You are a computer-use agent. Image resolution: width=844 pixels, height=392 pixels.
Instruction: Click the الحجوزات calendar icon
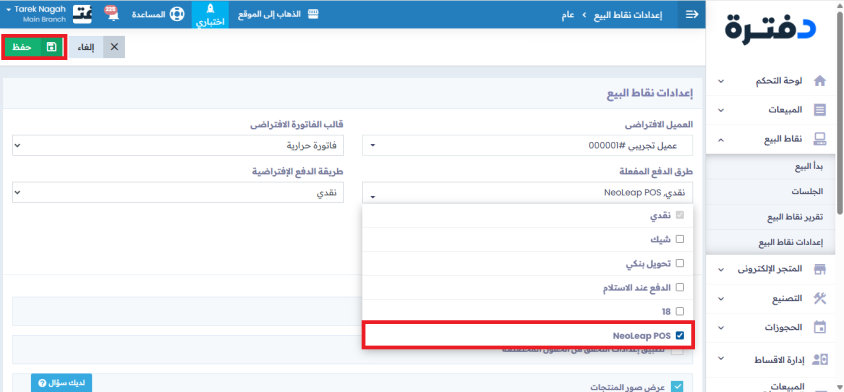819,327
